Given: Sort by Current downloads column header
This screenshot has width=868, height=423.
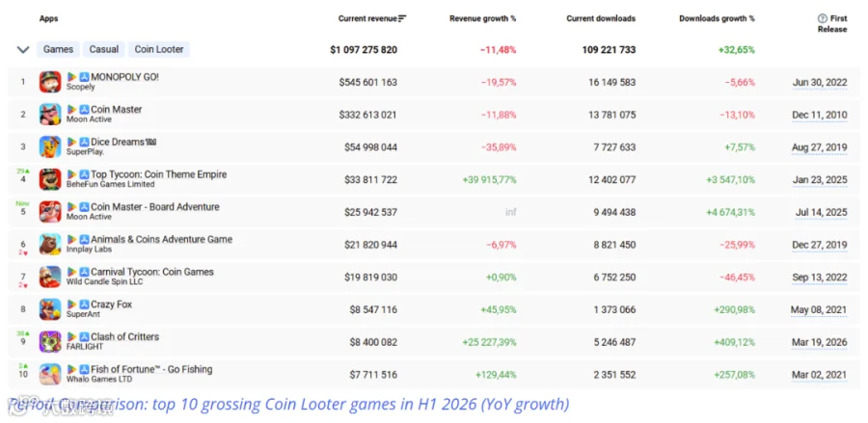Looking at the screenshot, I should pos(601,19).
